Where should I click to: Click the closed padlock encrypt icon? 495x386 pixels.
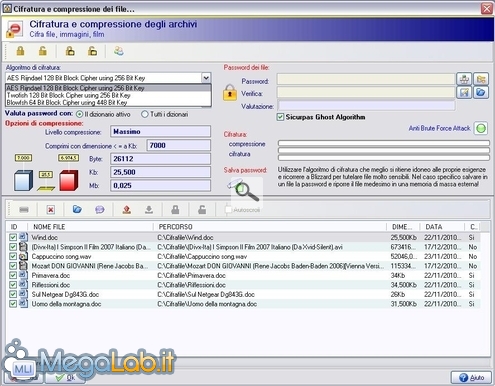[20, 51]
